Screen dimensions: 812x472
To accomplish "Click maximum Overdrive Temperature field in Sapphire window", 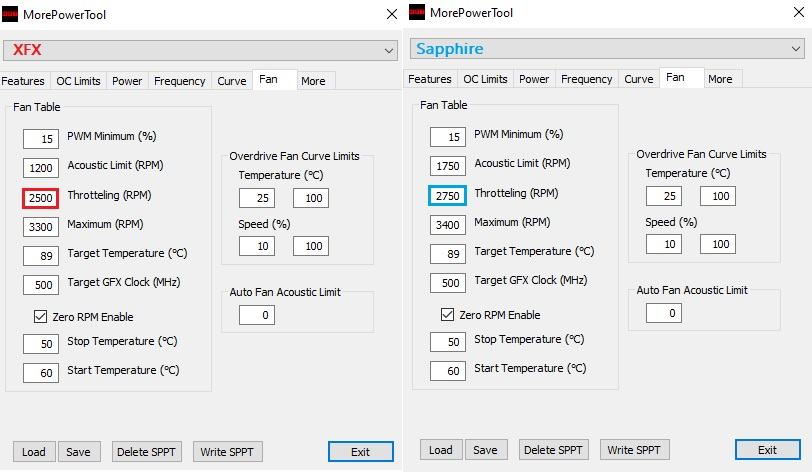I will pos(718,196).
